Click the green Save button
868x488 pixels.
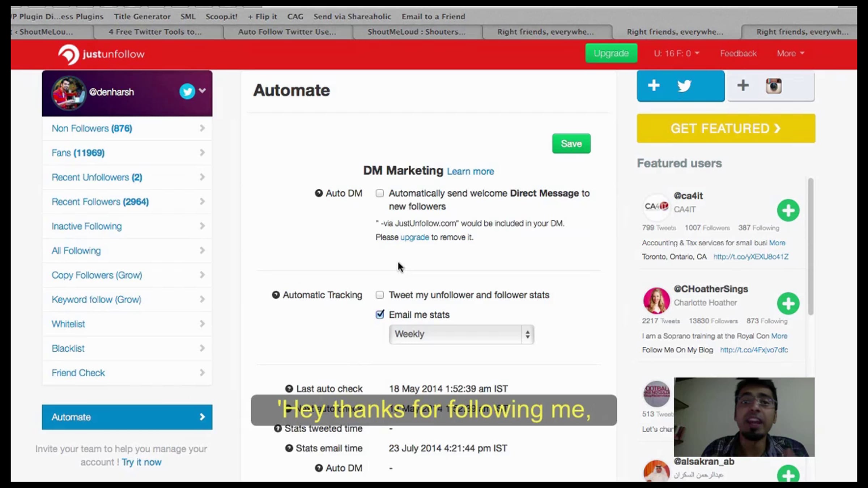571,144
